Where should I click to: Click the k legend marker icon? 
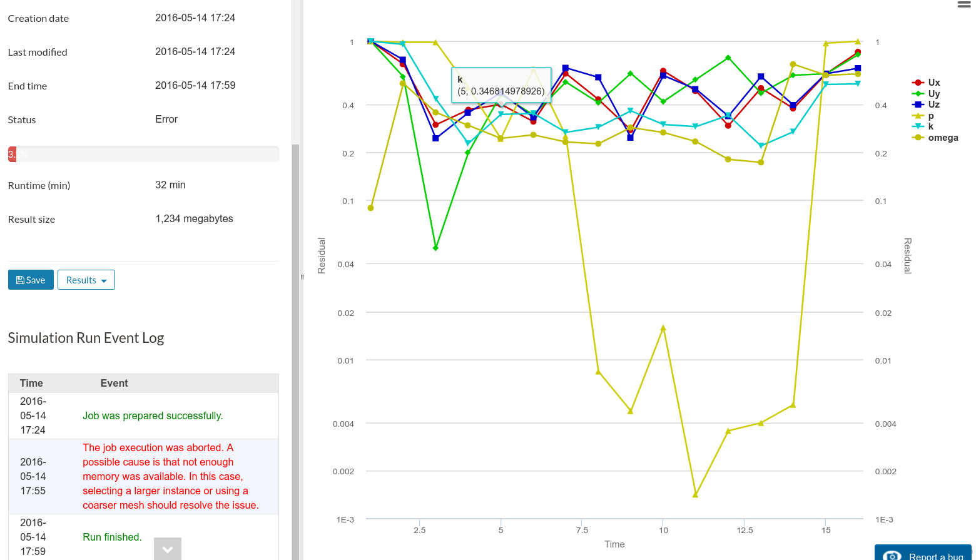coord(918,126)
